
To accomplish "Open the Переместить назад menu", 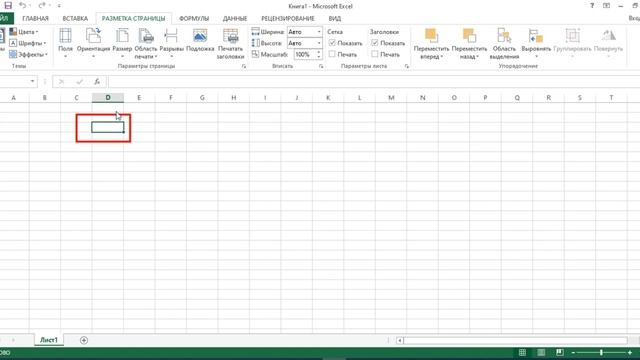I will pos(469,44).
